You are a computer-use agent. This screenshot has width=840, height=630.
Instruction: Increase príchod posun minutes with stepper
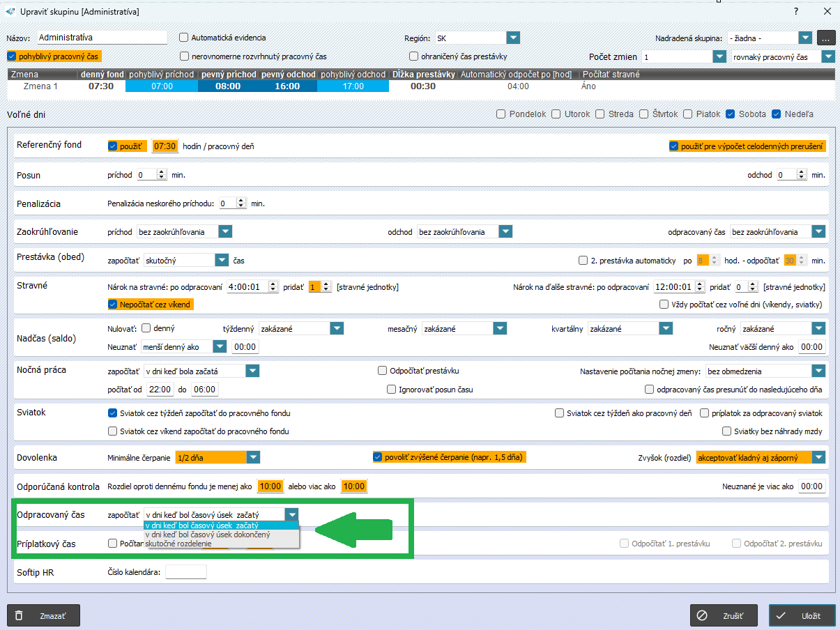(162, 172)
